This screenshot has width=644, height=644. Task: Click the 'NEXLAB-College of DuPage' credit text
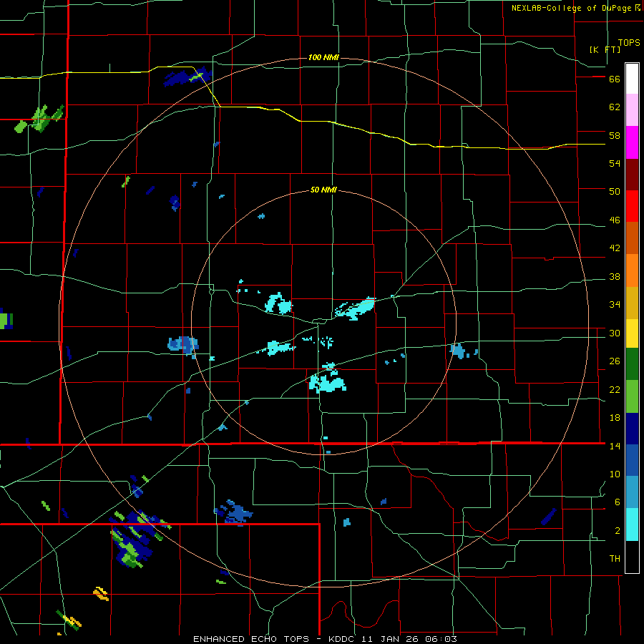point(571,8)
